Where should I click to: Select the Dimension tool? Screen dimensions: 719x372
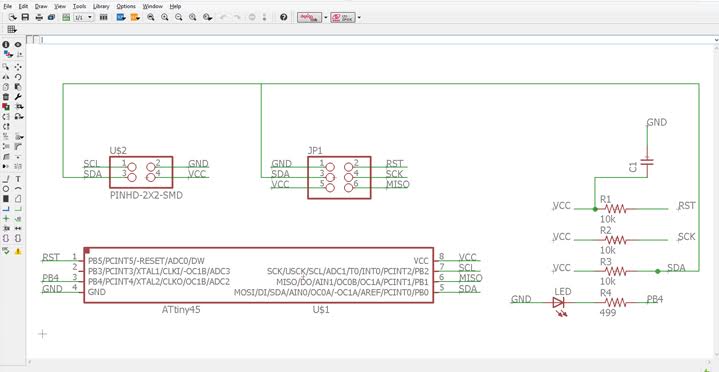tap(18, 228)
